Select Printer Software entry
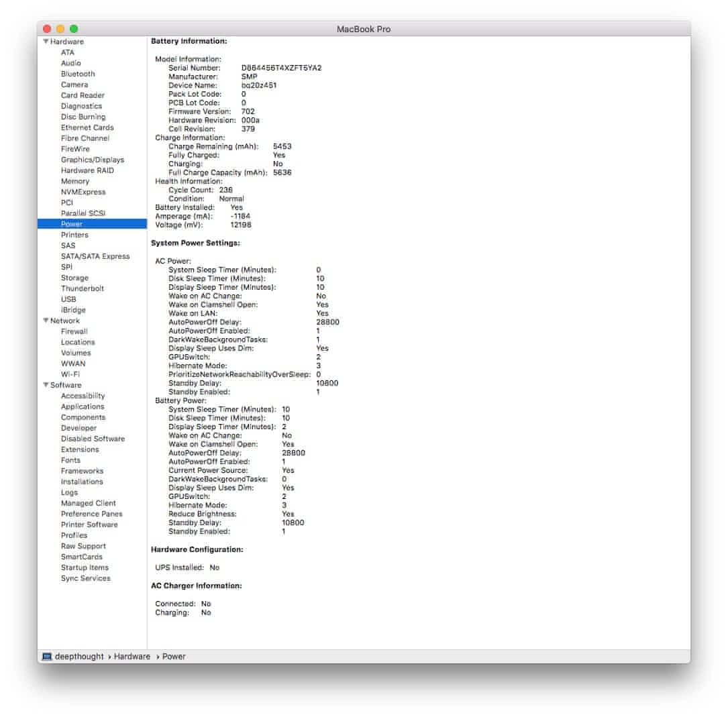Image resolution: width=728 pixels, height=717 pixels. coord(89,525)
